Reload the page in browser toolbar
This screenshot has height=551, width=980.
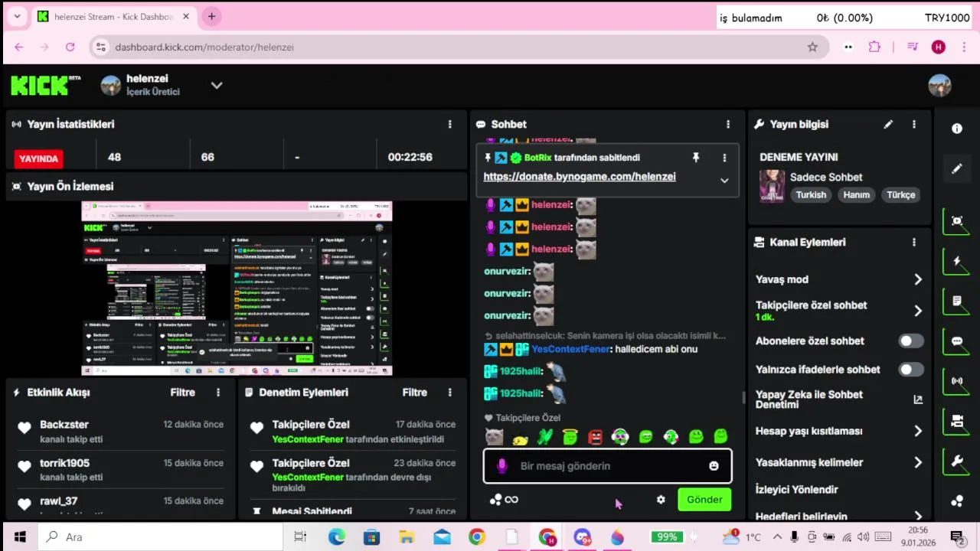click(70, 47)
